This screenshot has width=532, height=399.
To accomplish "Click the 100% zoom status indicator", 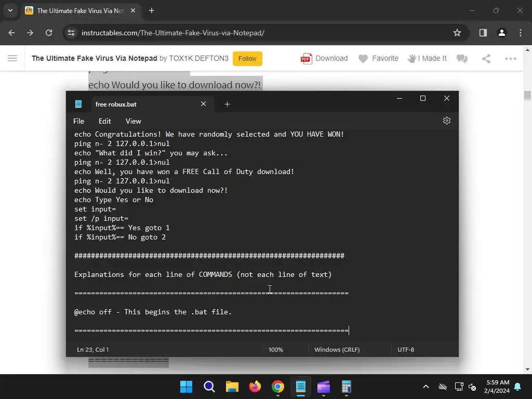I will (276, 350).
